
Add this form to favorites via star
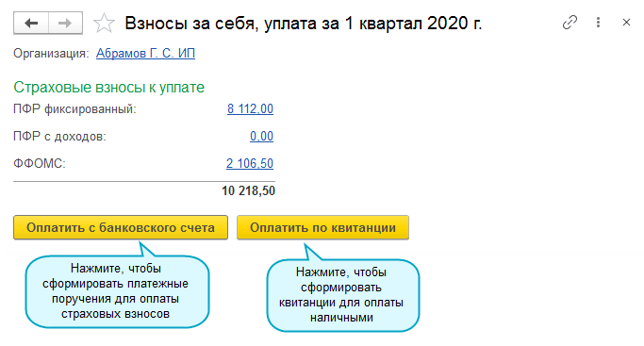[104, 23]
